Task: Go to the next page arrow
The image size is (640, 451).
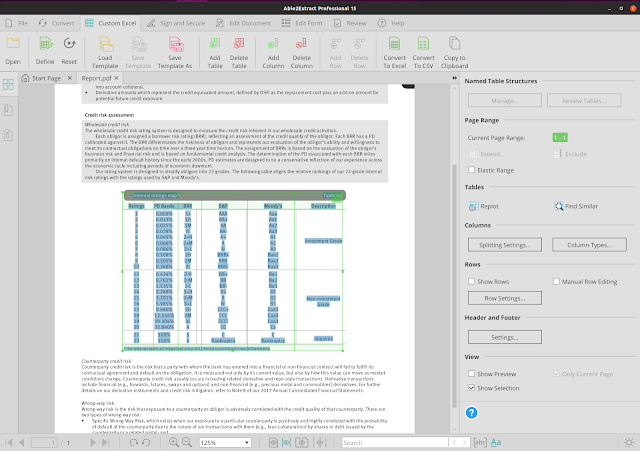Action: point(93,442)
